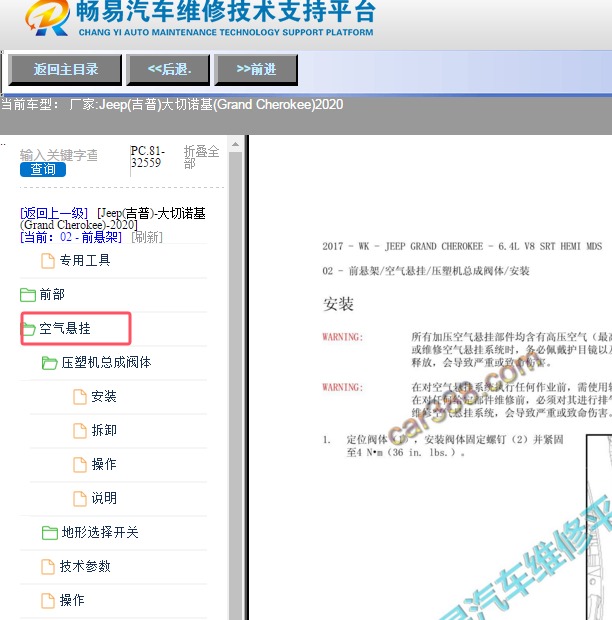
Task: Click the 专用工具 page icon
Action: [48, 261]
